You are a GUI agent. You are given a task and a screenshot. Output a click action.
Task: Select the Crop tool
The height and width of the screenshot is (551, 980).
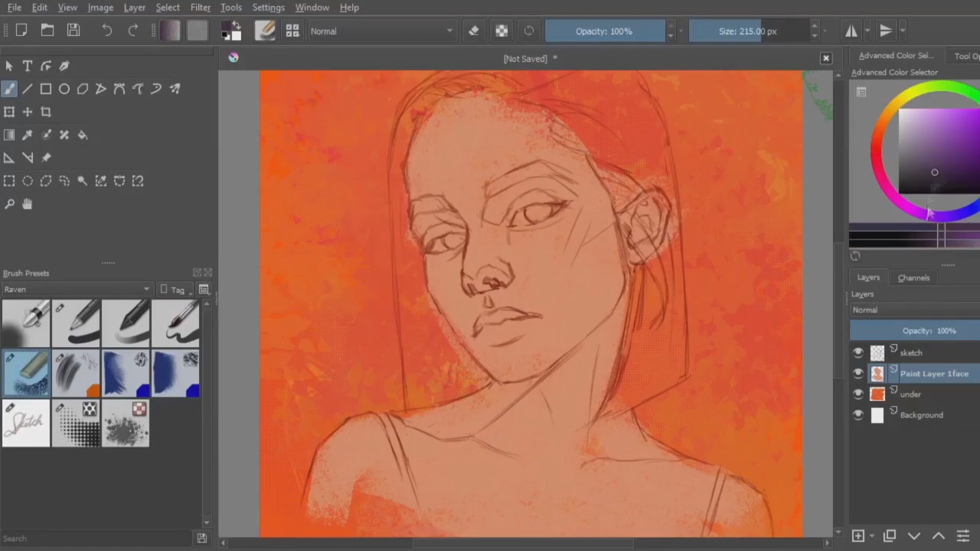click(x=46, y=112)
